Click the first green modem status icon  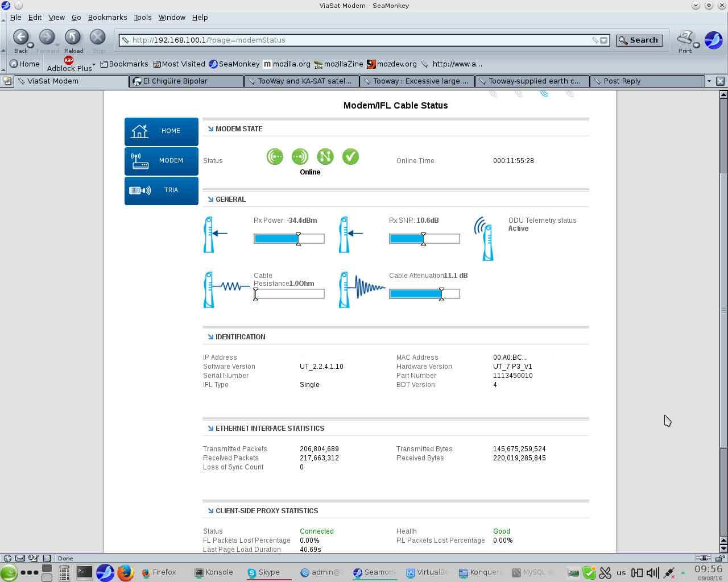pos(275,156)
